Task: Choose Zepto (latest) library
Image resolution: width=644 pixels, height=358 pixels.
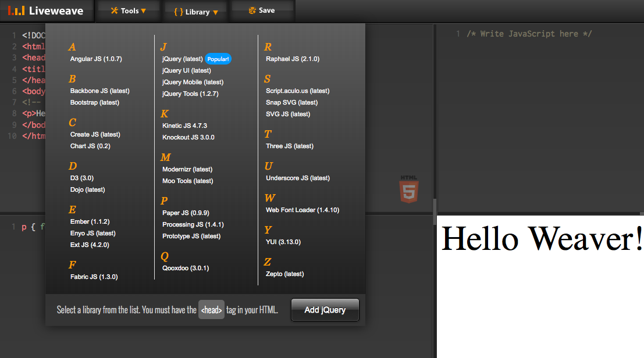Action: tap(285, 274)
